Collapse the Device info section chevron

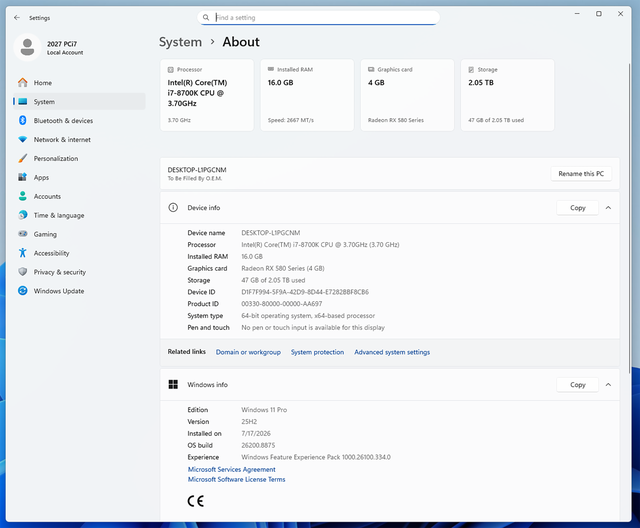[x=608, y=208]
